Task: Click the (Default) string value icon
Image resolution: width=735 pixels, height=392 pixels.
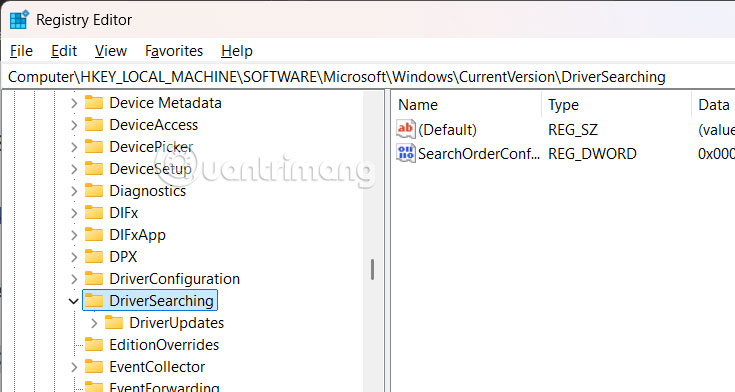Action: (405, 129)
